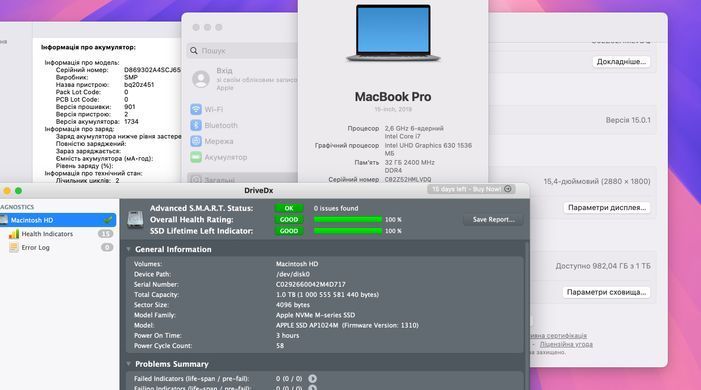Click the Error Log count badge
The height and width of the screenshot is (390, 701).
pos(107,247)
